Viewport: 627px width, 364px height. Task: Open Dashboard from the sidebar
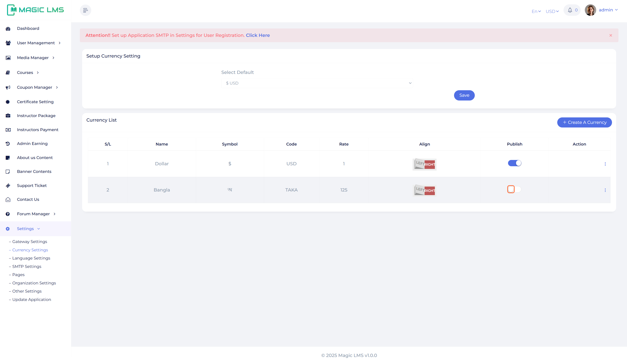[28, 28]
